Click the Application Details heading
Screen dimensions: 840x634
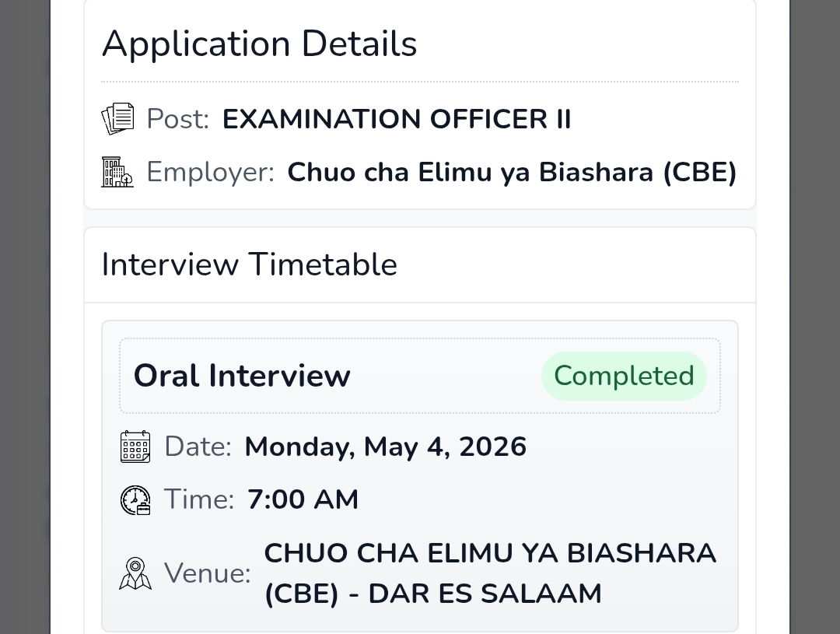[x=259, y=44]
